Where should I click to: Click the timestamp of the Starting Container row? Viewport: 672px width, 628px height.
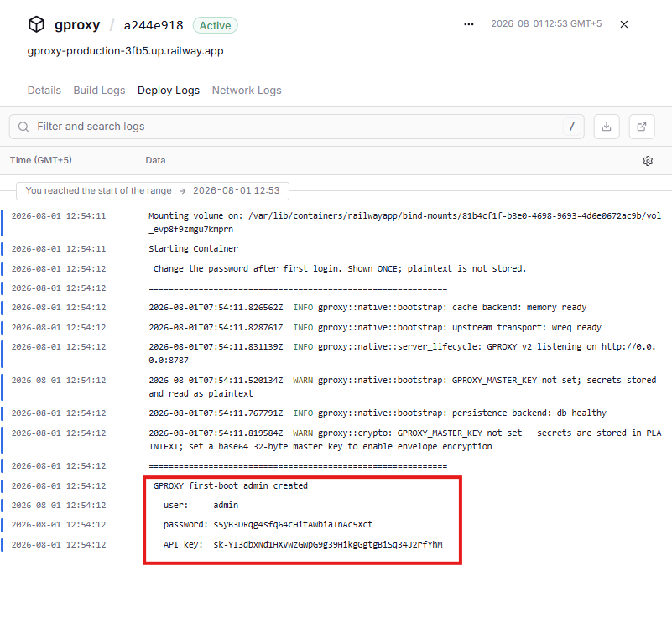click(x=58, y=248)
